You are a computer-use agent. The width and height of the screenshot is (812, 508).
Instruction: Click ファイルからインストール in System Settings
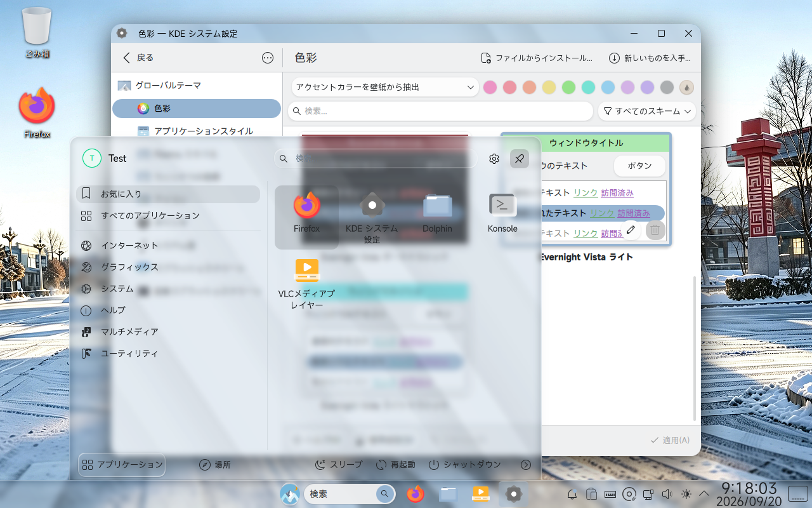pos(537,58)
